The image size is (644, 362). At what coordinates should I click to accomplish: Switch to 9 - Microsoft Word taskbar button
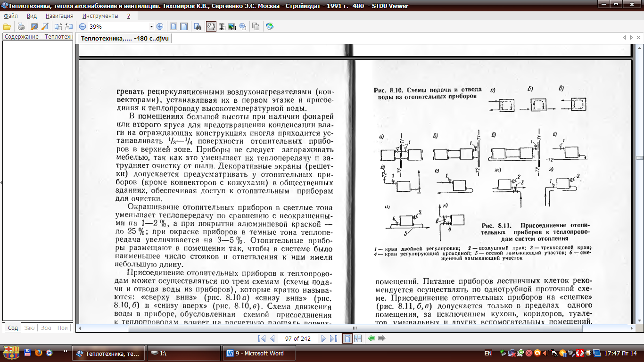[x=260, y=353]
